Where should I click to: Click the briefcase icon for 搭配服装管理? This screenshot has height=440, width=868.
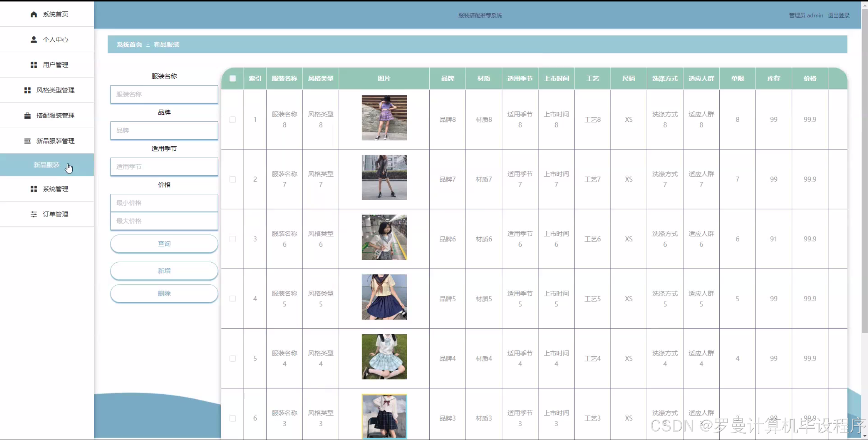pos(27,115)
